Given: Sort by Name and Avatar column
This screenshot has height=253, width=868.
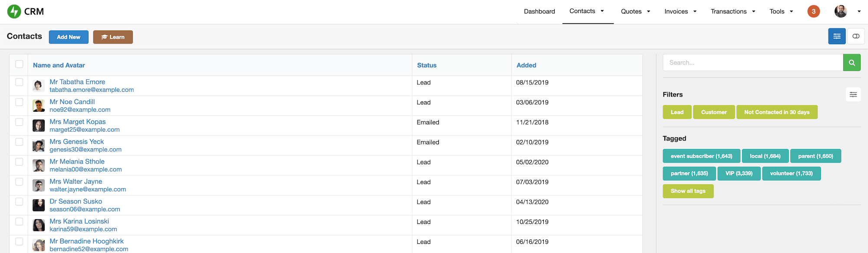Looking at the screenshot, I should click(59, 65).
